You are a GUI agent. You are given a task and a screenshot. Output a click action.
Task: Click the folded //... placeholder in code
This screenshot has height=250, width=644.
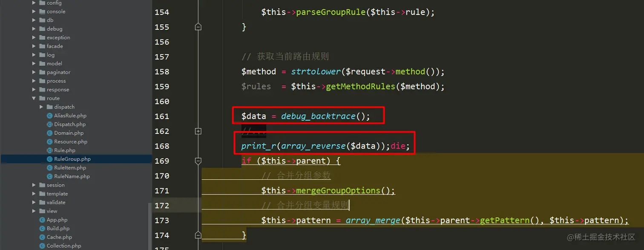click(x=254, y=131)
